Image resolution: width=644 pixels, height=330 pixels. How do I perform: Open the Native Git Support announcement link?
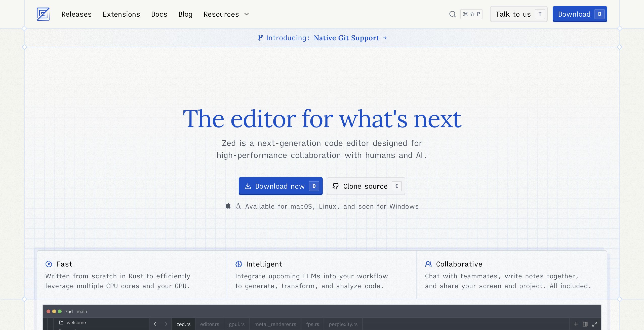tap(347, 38)
